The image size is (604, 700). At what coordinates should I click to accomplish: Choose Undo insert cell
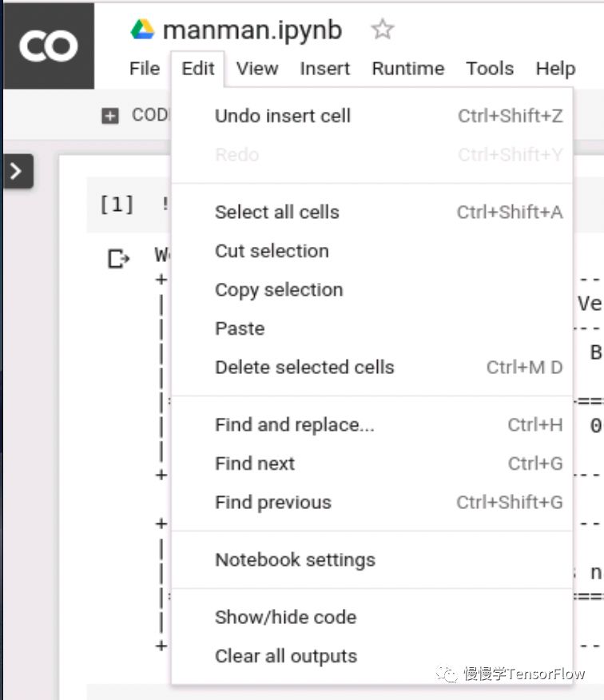(283, 116)
